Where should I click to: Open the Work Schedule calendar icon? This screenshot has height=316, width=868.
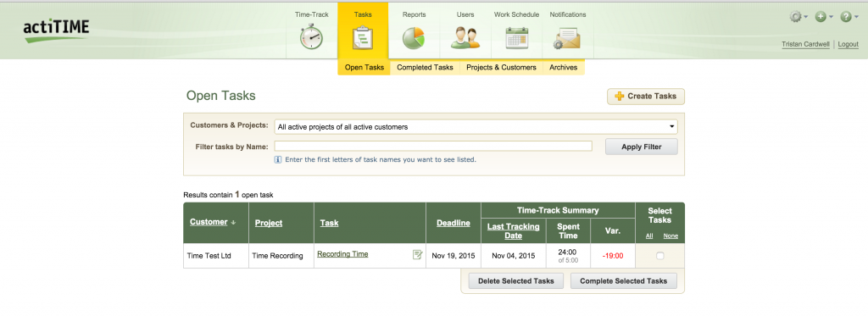(x=516, y=38)
